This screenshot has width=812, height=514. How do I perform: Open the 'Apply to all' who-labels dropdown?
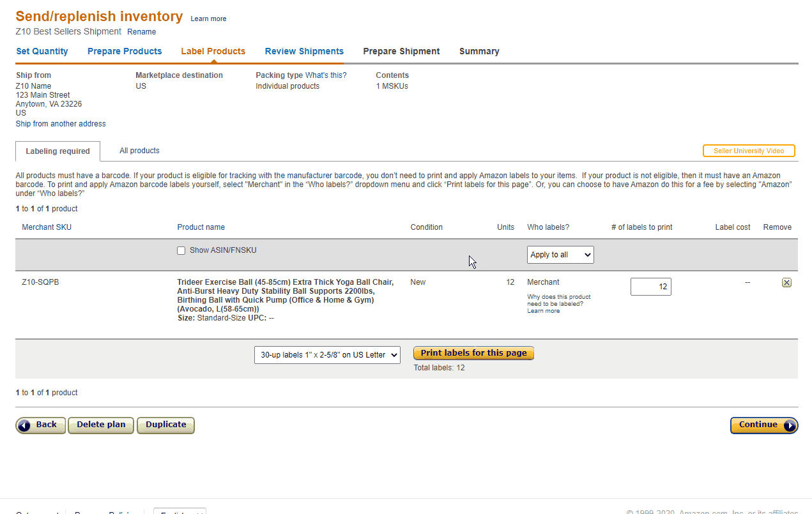click(x=560, y=254)
